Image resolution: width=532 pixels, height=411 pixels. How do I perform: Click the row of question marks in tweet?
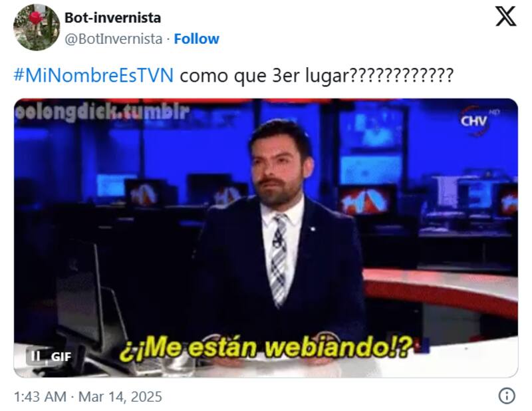[x=402, y=75]
